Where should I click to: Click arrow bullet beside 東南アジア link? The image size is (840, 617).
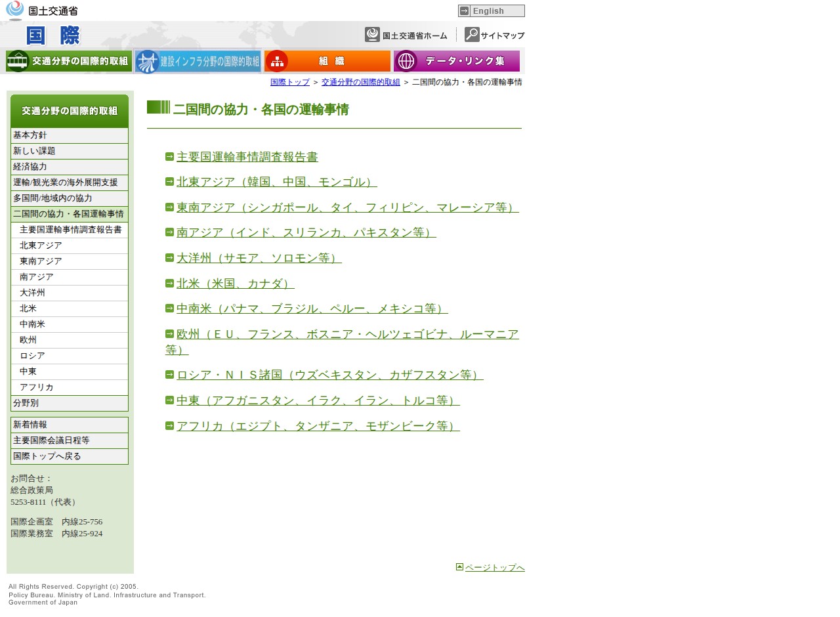(169, 207)
